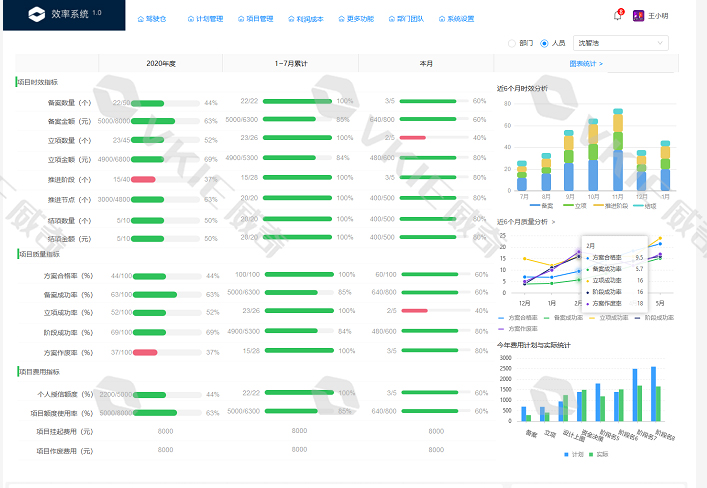Toggle 备案 legend in the 时效分析 chart
The image size is (707, 488).
pos(540,205)
